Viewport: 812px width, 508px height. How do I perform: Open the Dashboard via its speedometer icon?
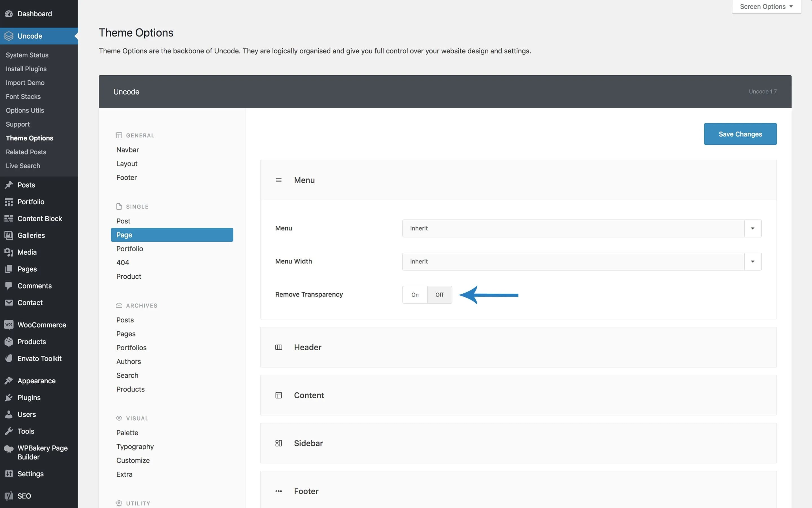click(x=9, y=14)
